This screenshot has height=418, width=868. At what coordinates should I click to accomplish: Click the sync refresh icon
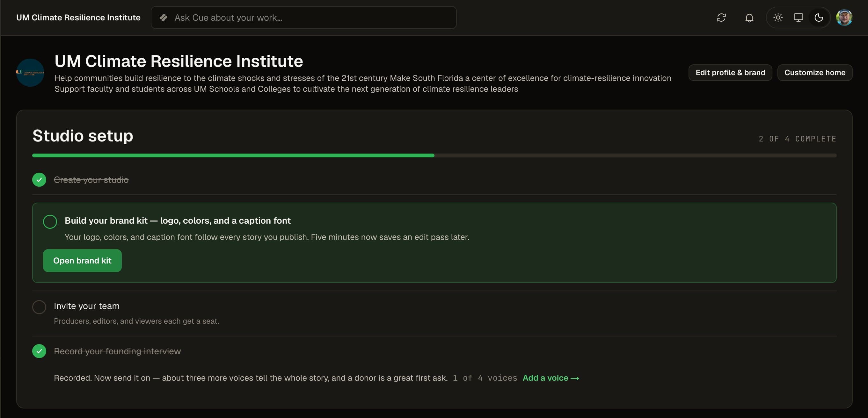click(x=721, y=18)
